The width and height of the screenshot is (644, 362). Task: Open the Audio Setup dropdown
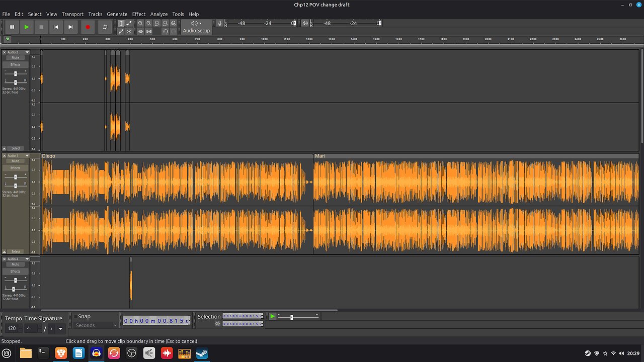pos(196,27)
